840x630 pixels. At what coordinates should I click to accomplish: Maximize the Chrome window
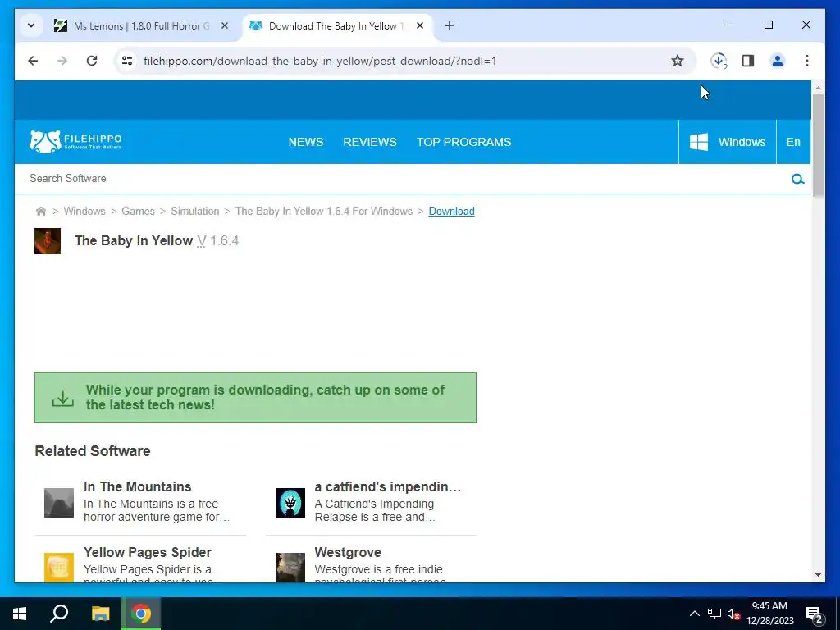(768, 25)
